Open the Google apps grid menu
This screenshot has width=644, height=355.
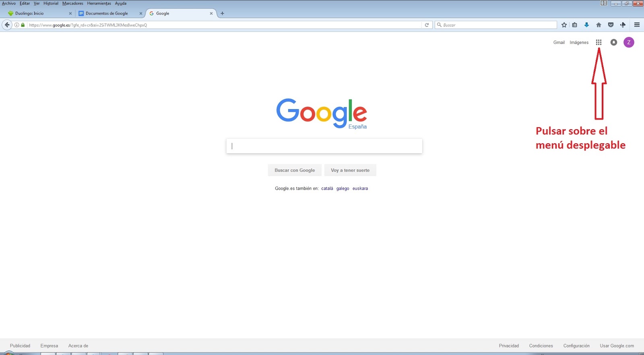click(599, 42)
